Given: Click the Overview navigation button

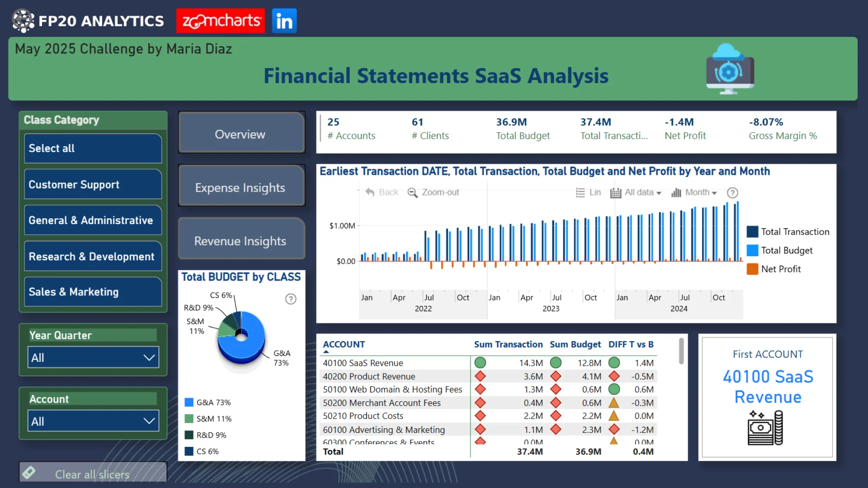Looking at the screenshot, I should (241, 134).
